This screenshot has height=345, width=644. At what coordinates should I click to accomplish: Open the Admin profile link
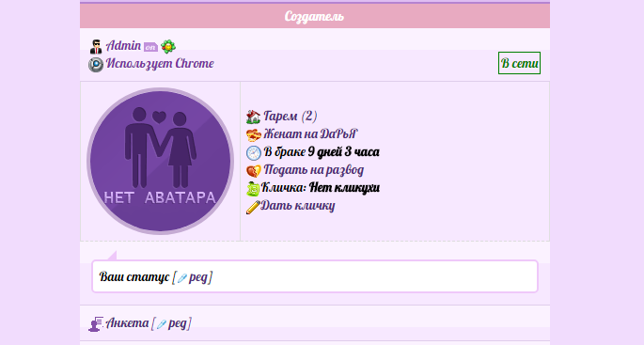click(123, 45)
